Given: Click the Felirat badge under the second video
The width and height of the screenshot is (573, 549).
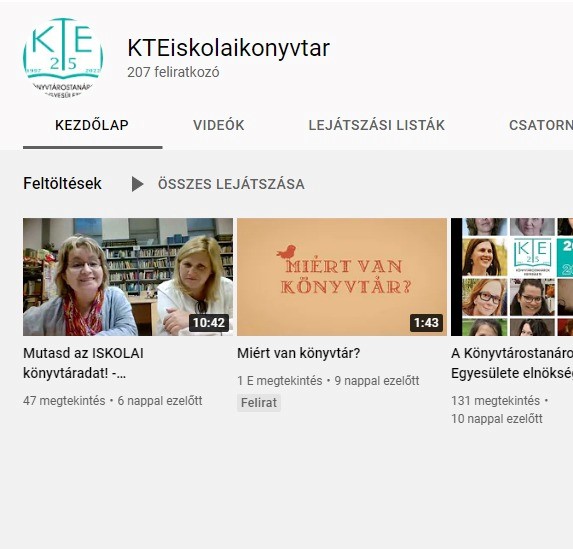Looking at the screenshot, I should coord(259,402).
